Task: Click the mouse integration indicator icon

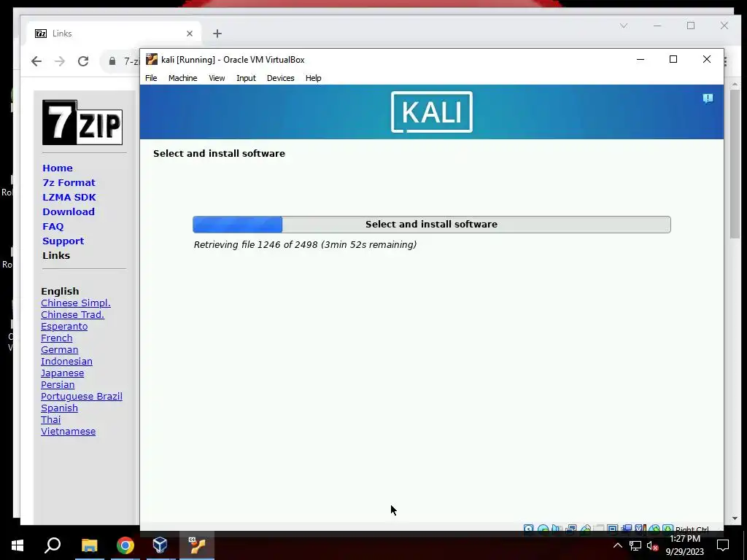Action: point(654,528)
